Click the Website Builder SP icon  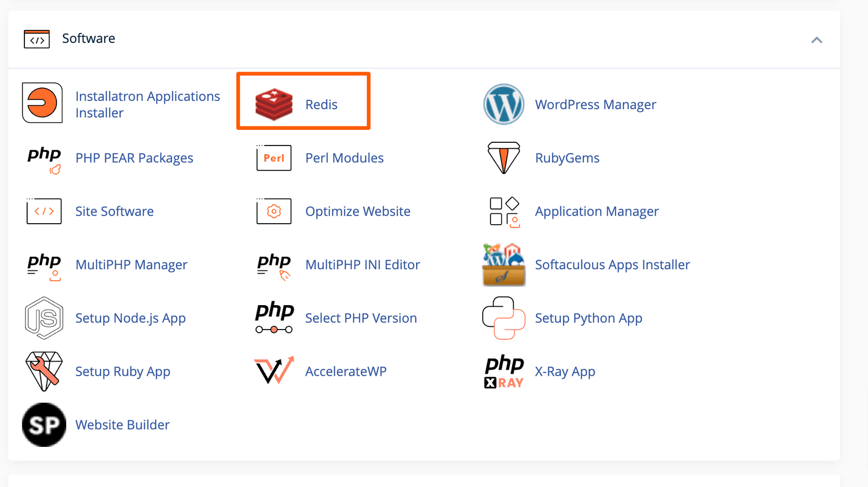44,425
